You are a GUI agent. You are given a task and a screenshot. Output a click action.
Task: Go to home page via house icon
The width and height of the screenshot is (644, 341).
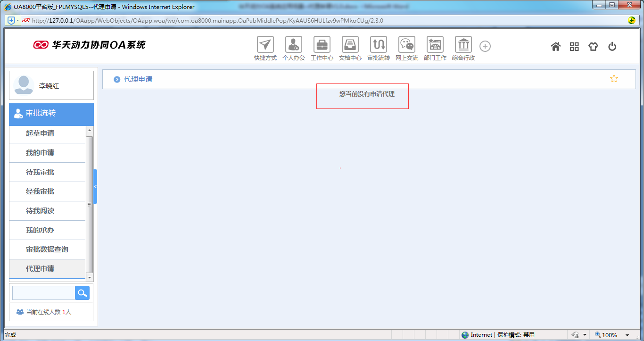(556, 46)
